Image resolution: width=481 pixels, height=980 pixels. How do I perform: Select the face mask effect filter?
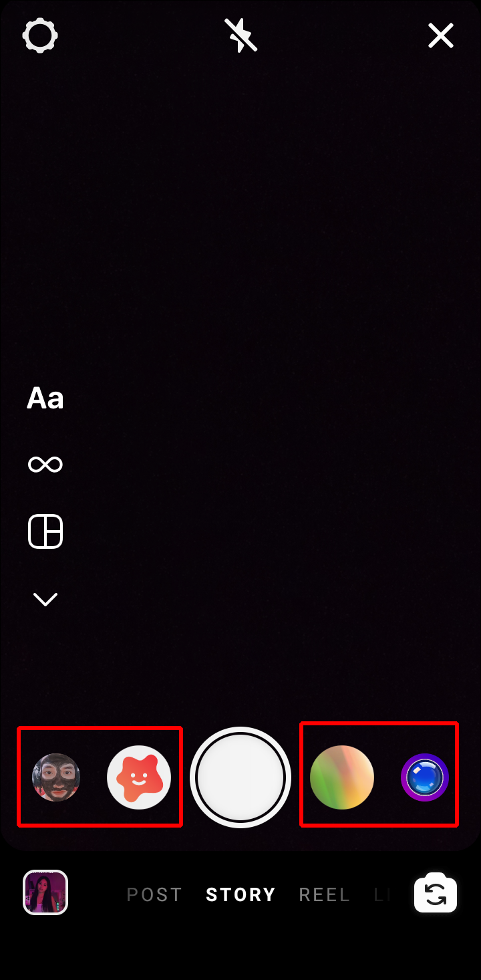coord(56,777)
